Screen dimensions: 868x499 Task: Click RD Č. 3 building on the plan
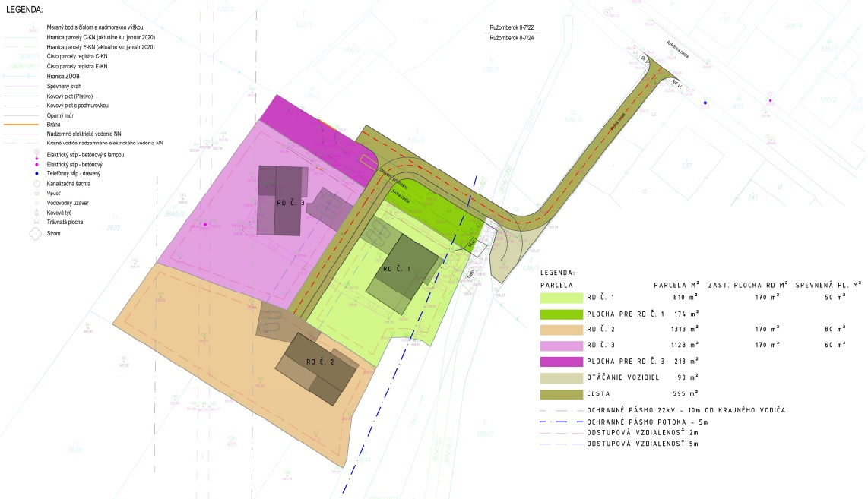point(283,203)
